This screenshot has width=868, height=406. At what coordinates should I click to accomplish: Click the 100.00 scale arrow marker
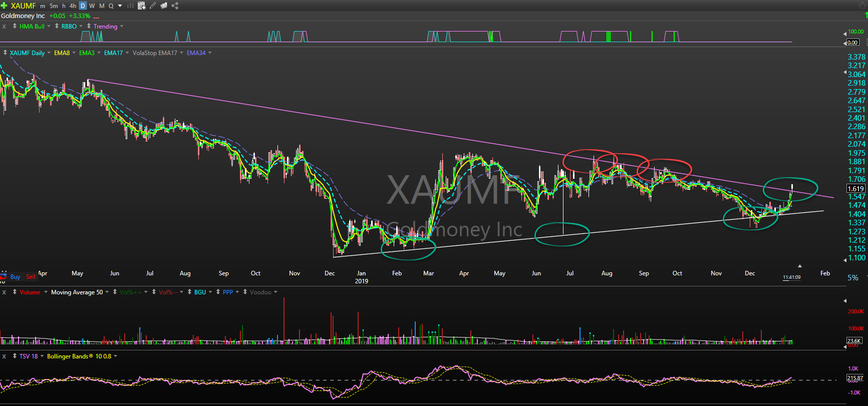click(845, 34)
